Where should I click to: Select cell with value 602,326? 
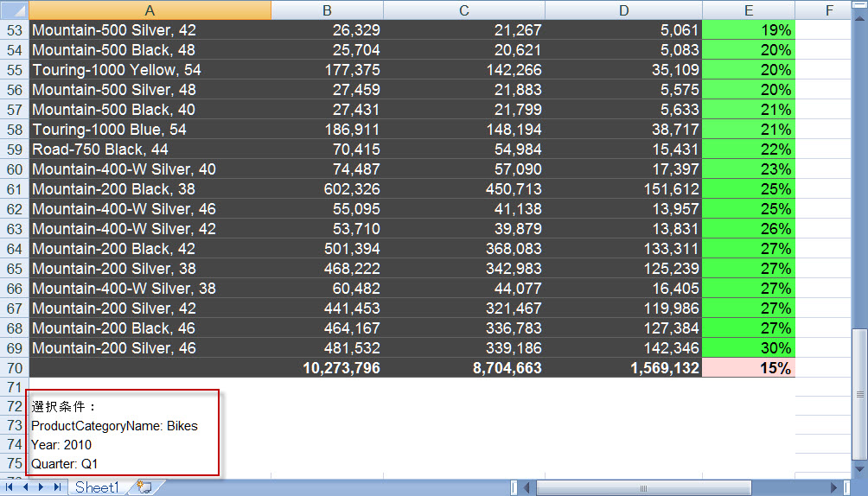click(327, 189)
